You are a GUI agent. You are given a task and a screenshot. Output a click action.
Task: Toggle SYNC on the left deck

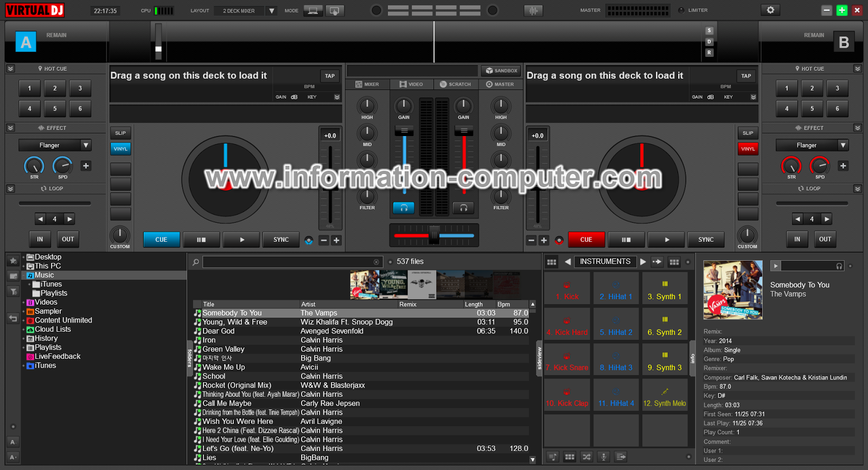click(x=281, y=240)
